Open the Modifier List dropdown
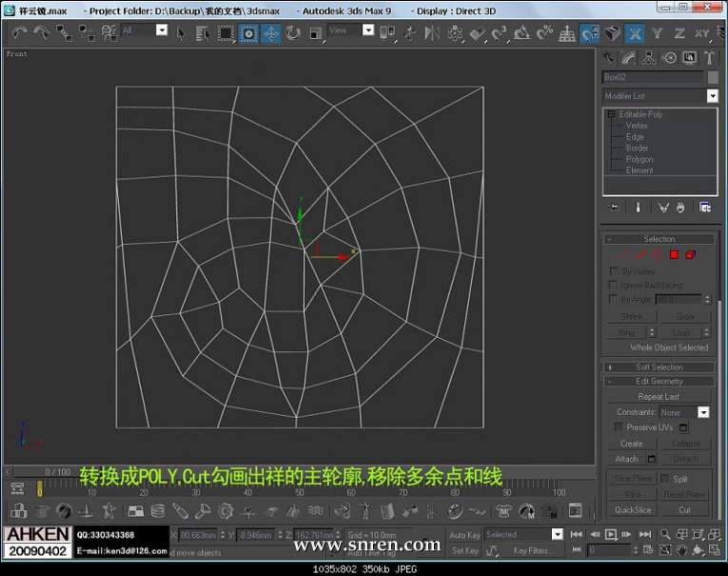728x576 pixels. [x=712, y=96]
